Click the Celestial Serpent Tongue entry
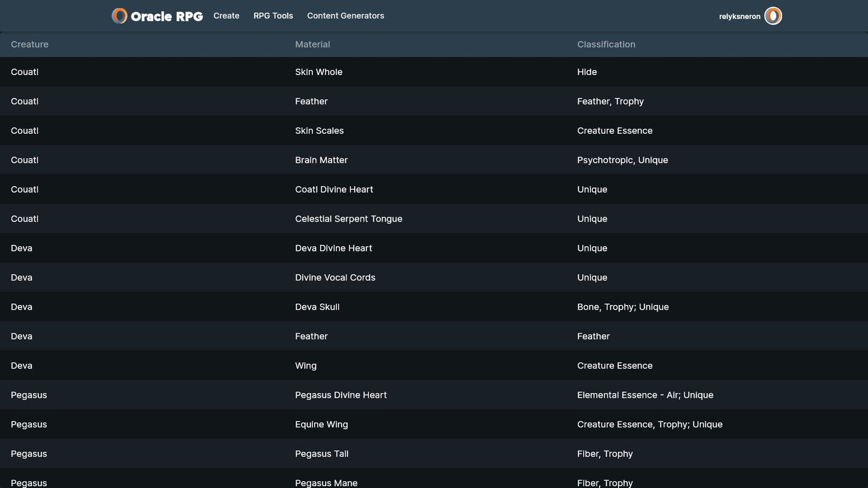Screen dimensions: 868x488 pos(348,219)
